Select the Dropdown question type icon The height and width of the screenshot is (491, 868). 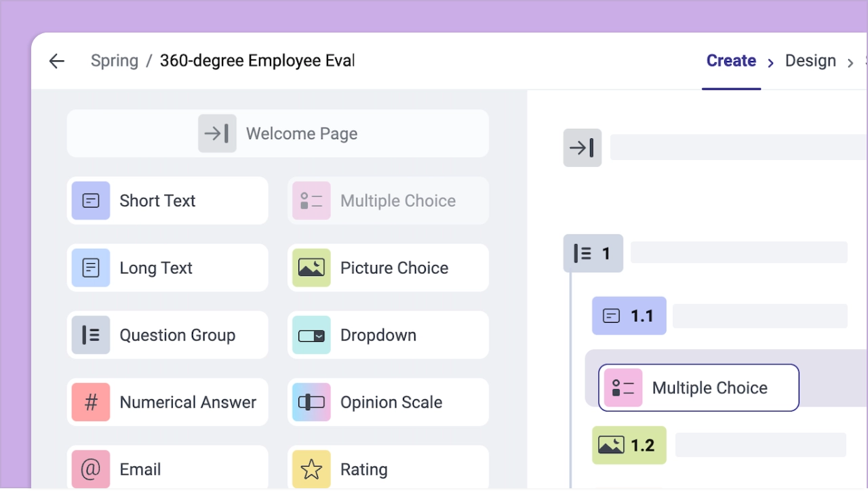click(x=311, y=335)
